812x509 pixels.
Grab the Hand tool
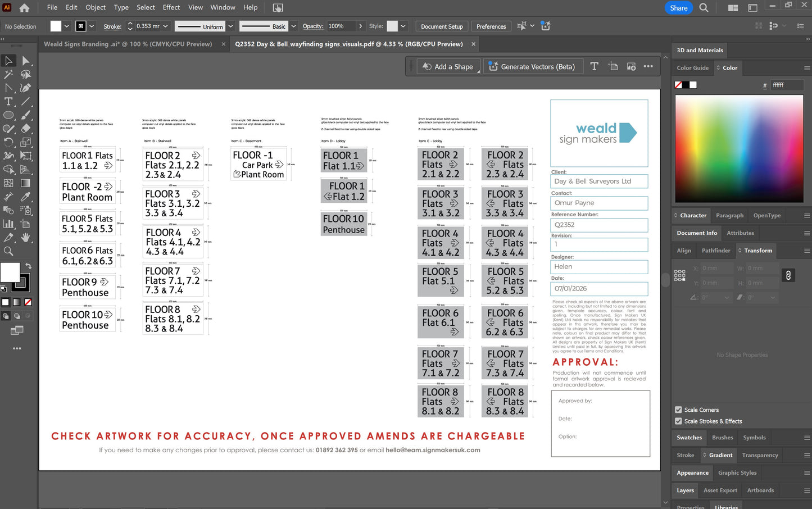26,237
